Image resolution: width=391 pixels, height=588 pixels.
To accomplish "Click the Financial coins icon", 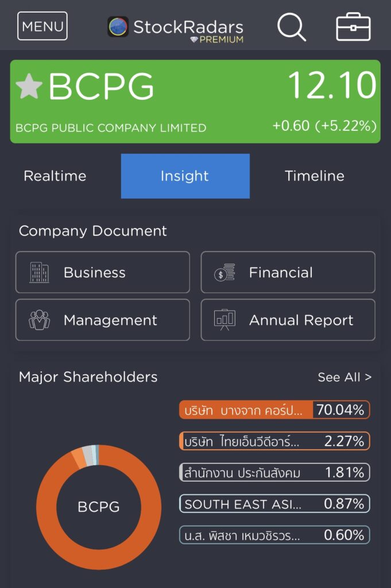I will click(x=224, y=272).
